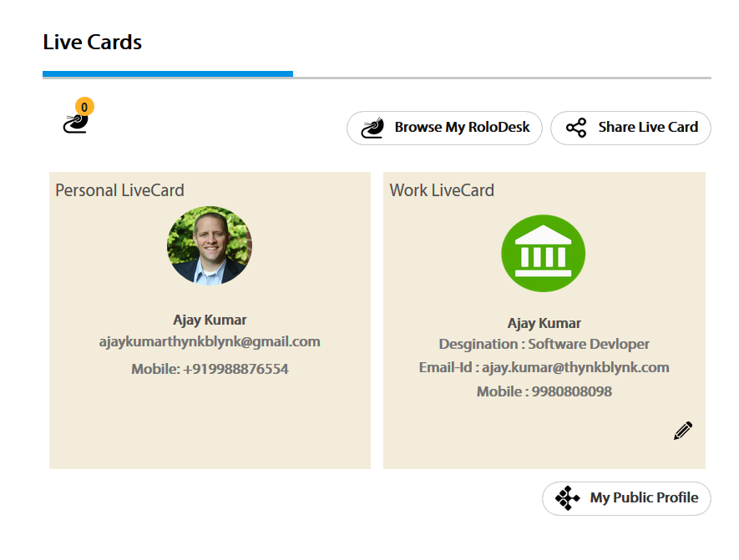Image resolution: width=739 pixels, height=560 pixels.
Task: Click the share icon in Share Live Card
Action: click(576, 128)
